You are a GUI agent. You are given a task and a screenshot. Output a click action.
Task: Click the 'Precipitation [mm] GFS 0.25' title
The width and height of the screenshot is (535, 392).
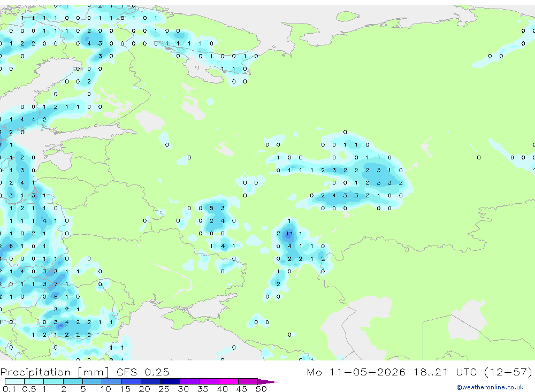tap(85, 372)
